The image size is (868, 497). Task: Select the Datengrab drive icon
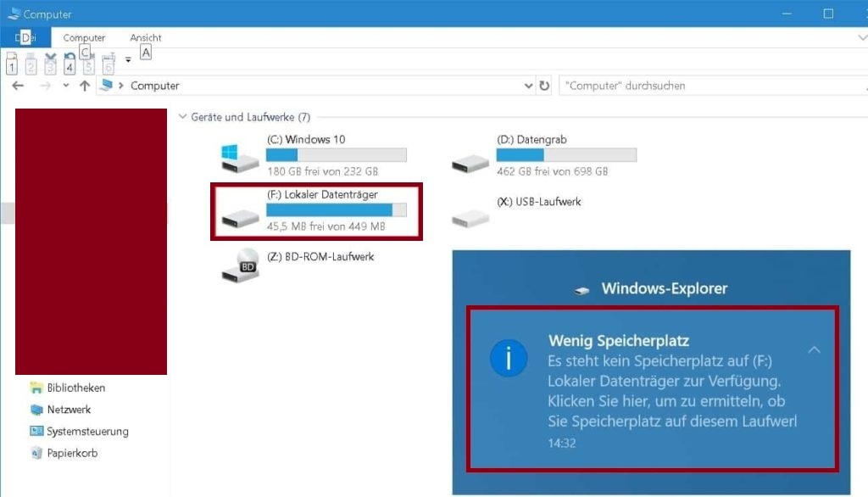(x=470, y=164)
